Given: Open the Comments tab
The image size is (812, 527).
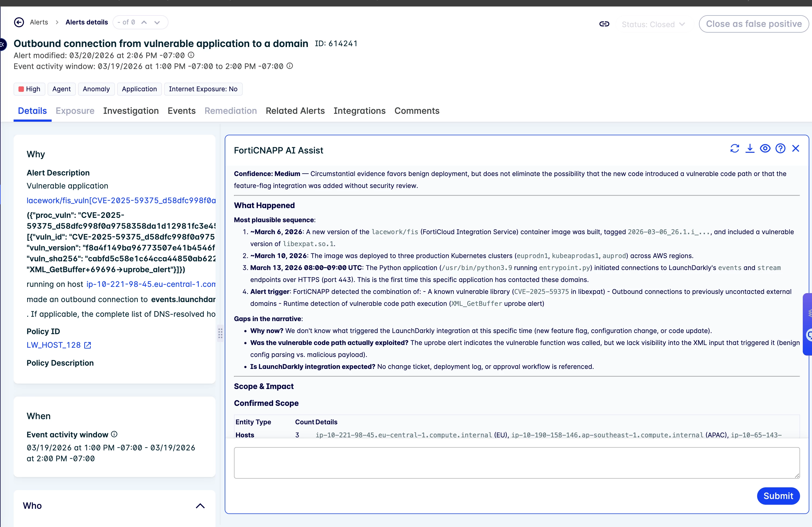Looking at the screenshot, I should [417, 111].
